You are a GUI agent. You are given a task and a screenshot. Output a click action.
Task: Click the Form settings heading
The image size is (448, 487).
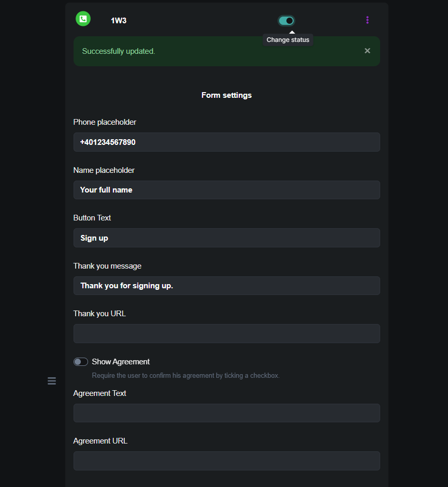pyautogui.click(x=226, y=95)
